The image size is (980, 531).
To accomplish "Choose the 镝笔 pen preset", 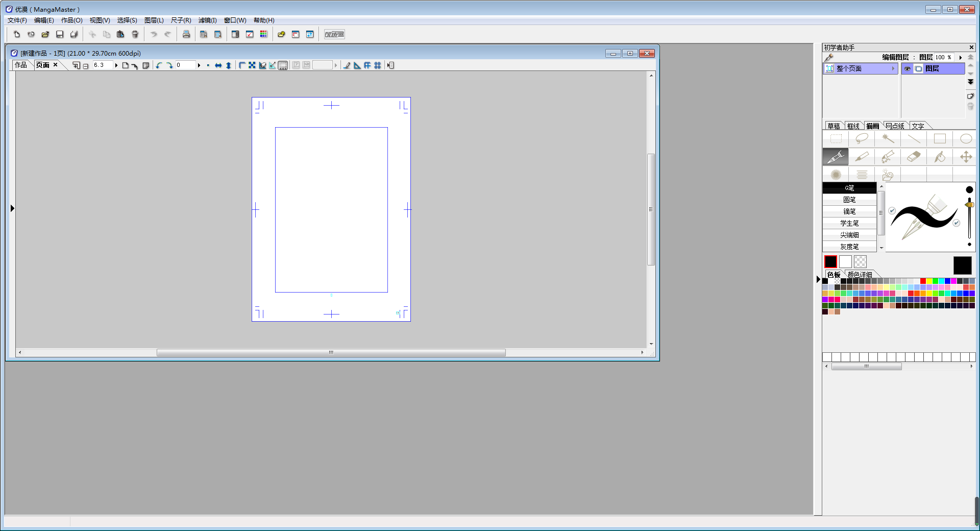I will pos(850,211).
